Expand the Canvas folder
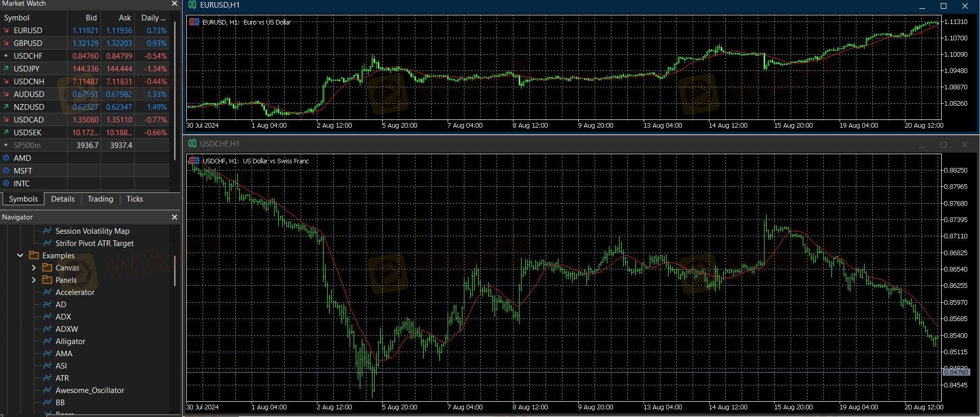 point(34,268)
